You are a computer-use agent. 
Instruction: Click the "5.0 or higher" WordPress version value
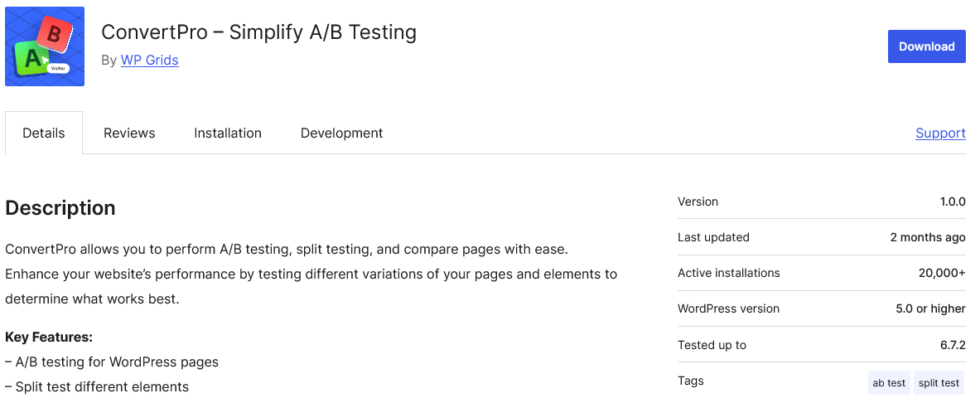coord(930,308)
